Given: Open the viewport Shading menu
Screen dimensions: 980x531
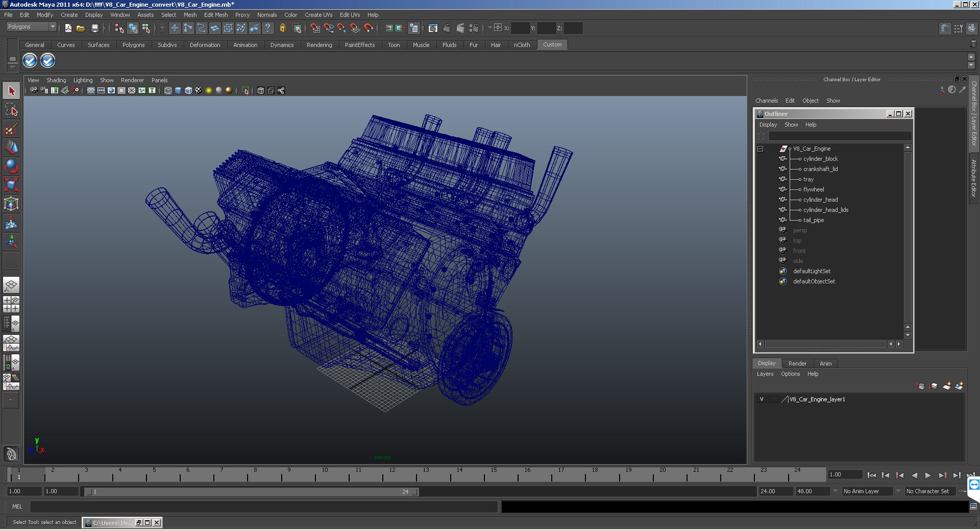Looking at the screenshot, I should 56,80.
